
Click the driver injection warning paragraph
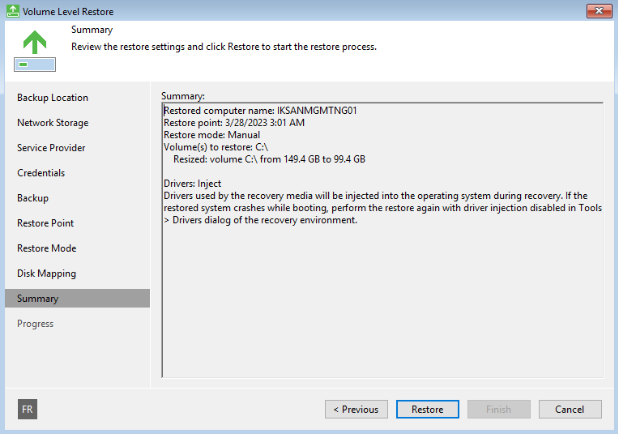383,208
